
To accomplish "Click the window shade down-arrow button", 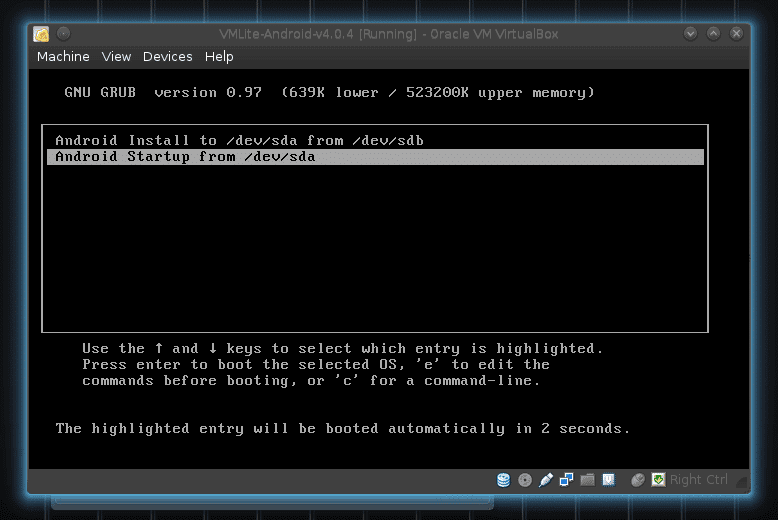I will [690, 34].
